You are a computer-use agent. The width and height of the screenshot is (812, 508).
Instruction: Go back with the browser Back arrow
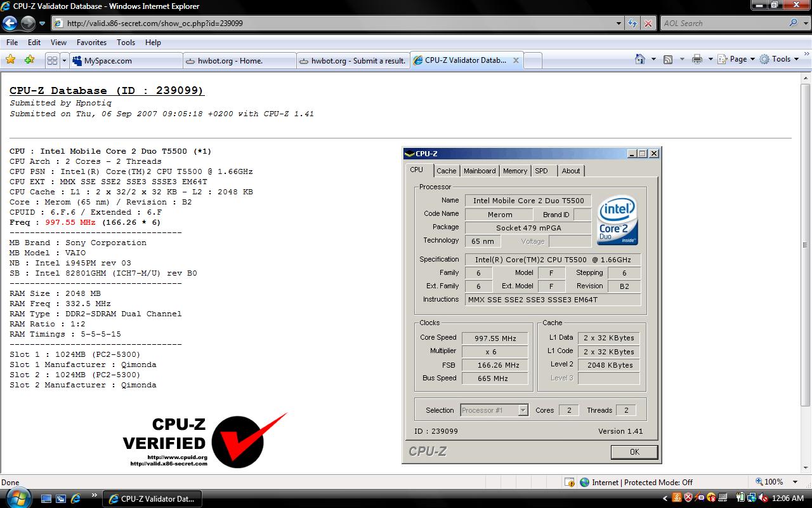tap(10, 23)
